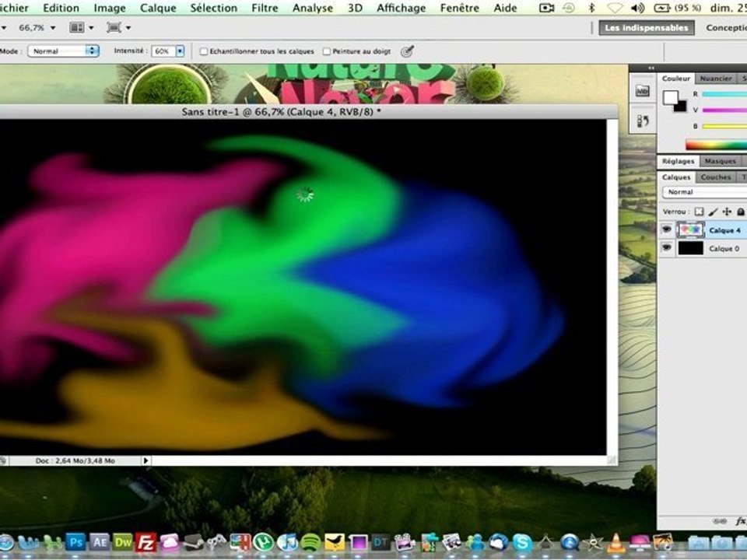Open the game controller app in Dock
This screenshot has width=747, height=560.
[216, 542]
